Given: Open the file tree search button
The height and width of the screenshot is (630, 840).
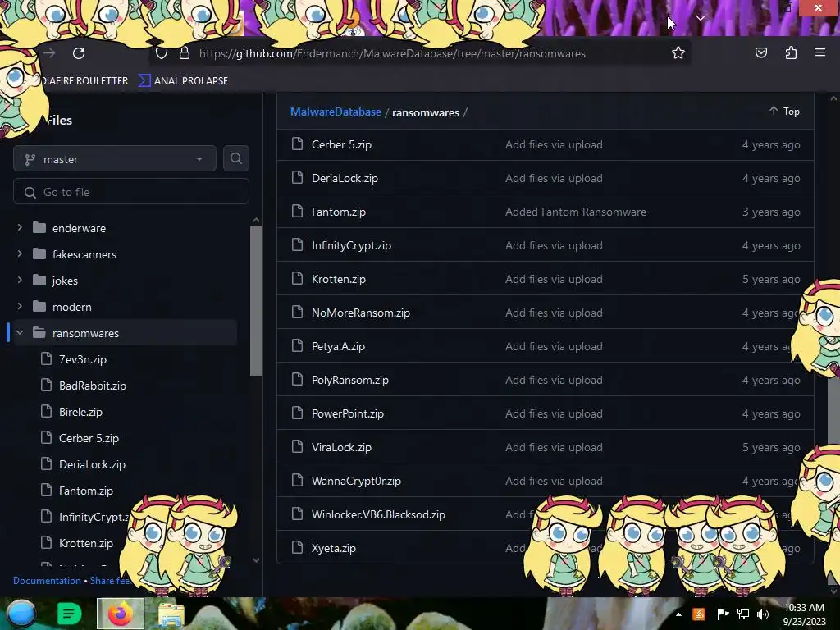Looking at the screenshot, I should tap(235, 158).
